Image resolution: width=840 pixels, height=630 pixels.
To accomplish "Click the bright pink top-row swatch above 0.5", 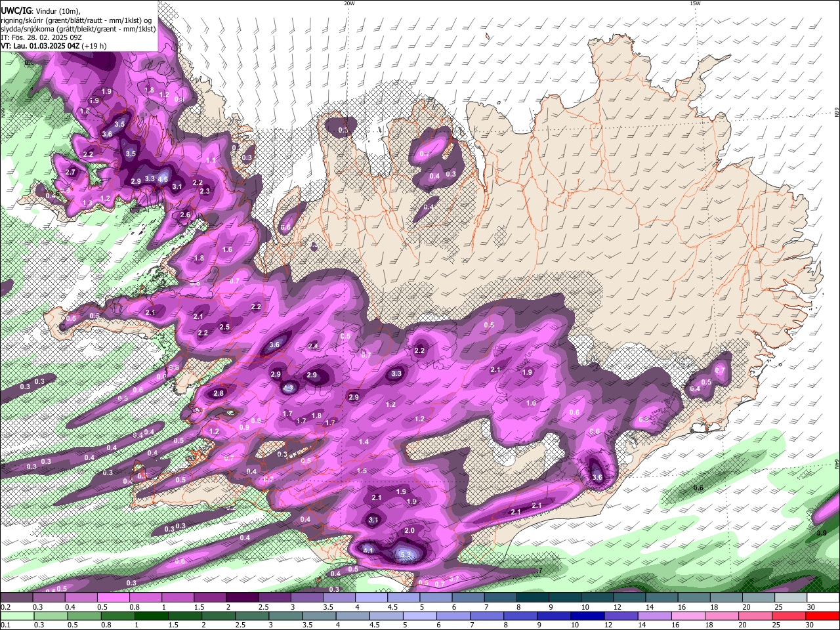I will click(113, 598).
